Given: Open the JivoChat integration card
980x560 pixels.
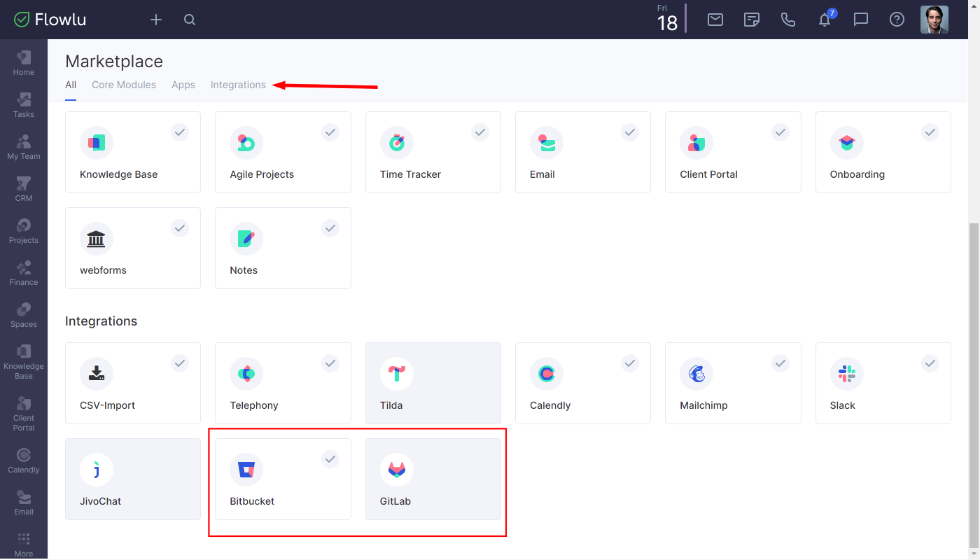Looking at the screenshot, I should pos(133,479).
